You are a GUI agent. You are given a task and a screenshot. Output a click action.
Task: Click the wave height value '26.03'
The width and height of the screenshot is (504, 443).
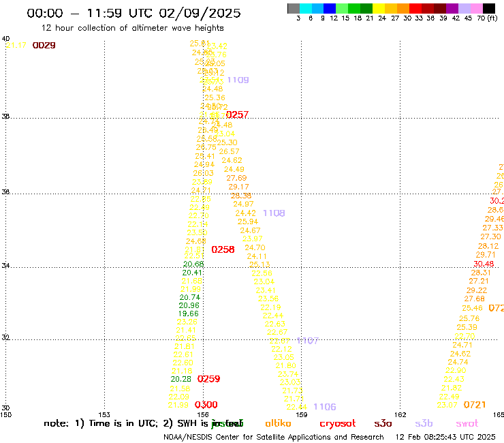pyautogui.click(x=203, y=173)
